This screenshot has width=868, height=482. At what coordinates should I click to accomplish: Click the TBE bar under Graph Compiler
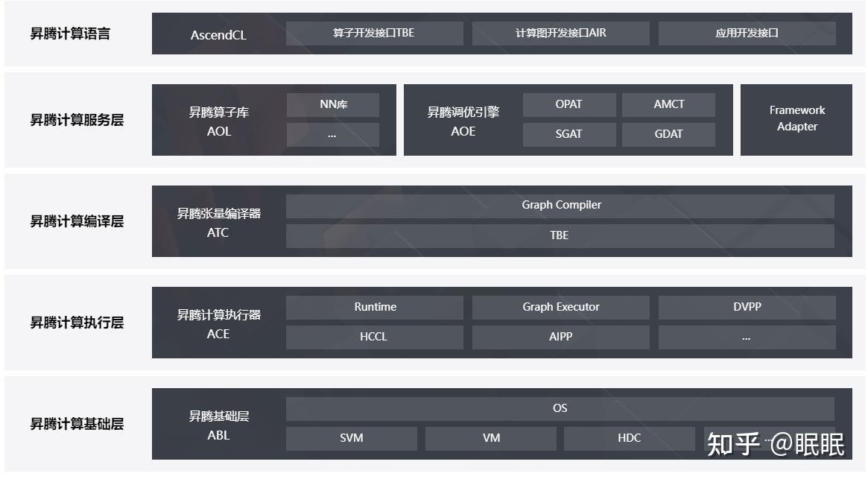click(560, 235)
